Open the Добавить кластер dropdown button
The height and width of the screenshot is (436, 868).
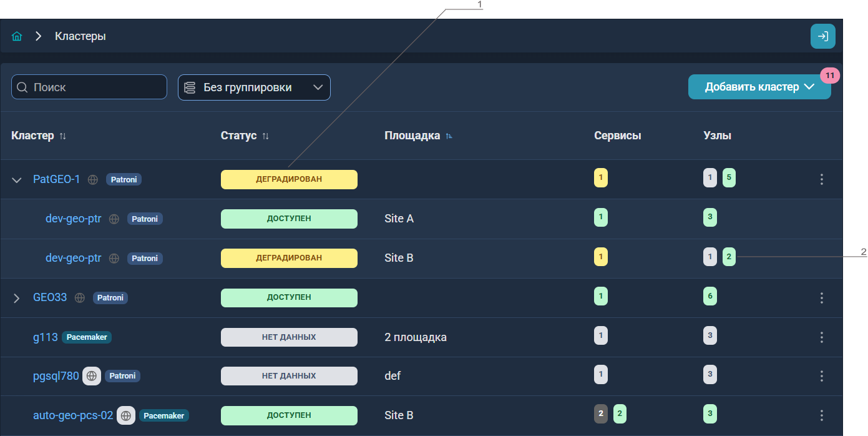759,87
